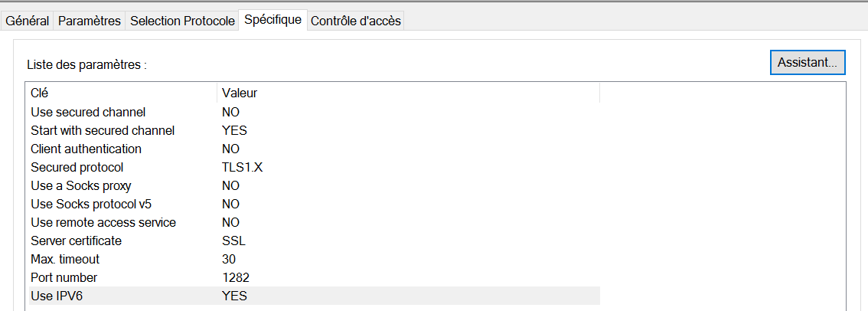Click the Assistant... button
This screenshot has height=311, width=868.
(x=807, y=62)
